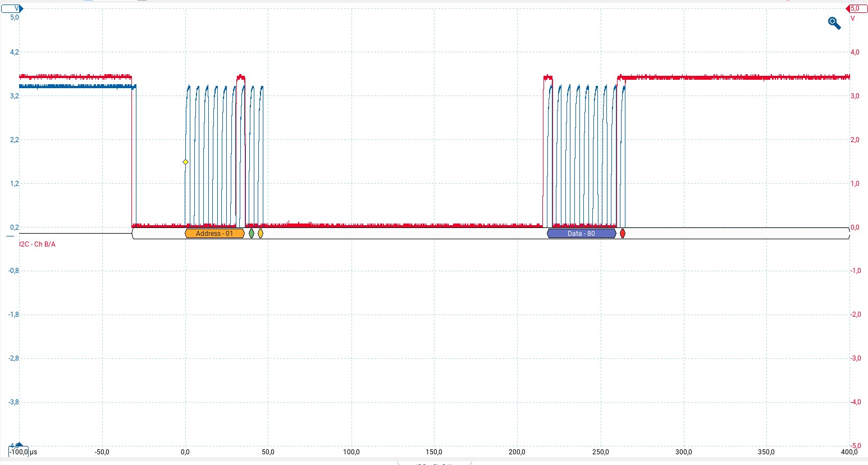Click the 150,0 time axis label
This screenshot has width=868, height=465.
tap(434, 452)
